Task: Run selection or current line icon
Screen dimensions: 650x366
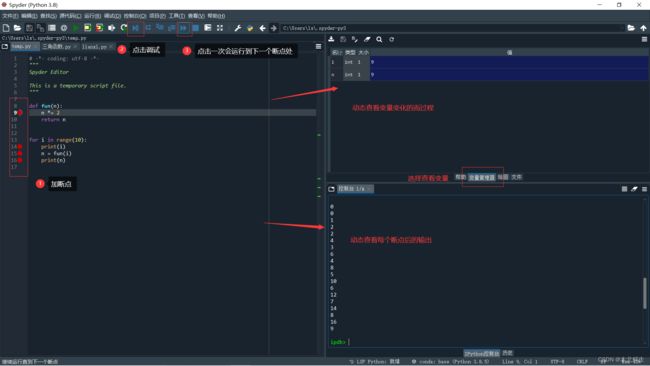Action: (112, 28)
